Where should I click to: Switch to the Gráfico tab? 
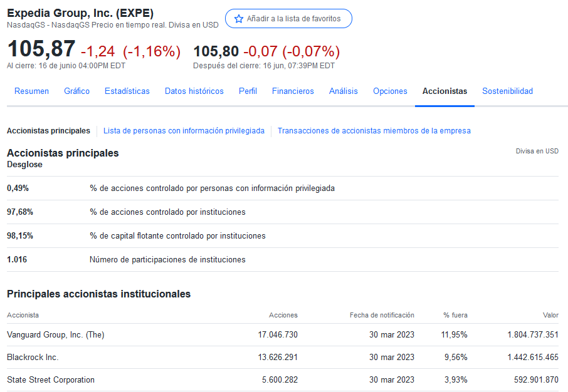pyautogui.click(x=76, y=91)
